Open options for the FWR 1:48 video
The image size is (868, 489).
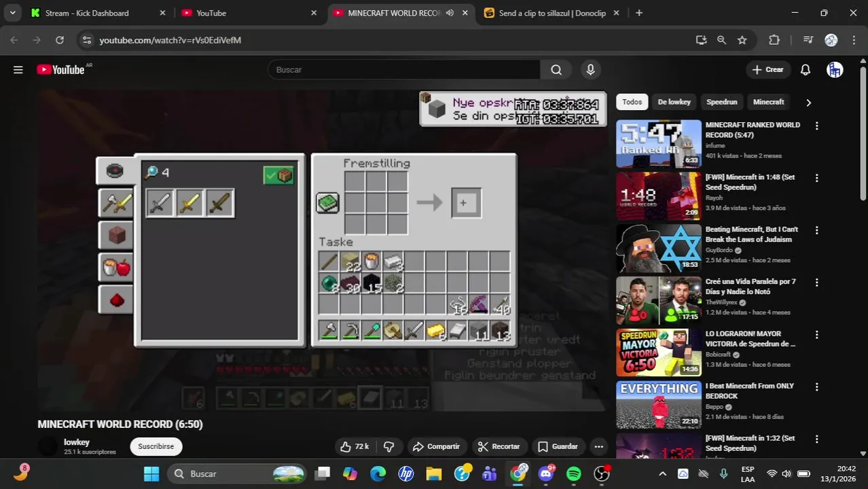(x=816, y=178)
